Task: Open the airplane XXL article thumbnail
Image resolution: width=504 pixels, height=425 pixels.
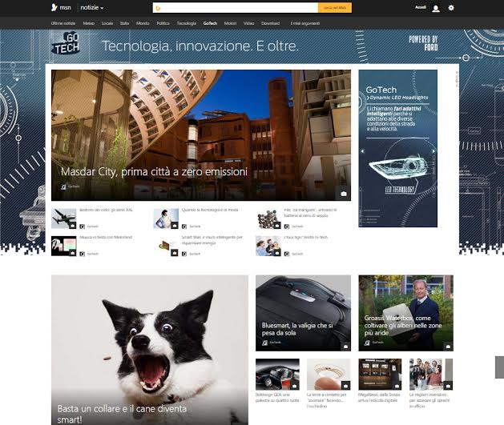Action: tap(63, 219)
